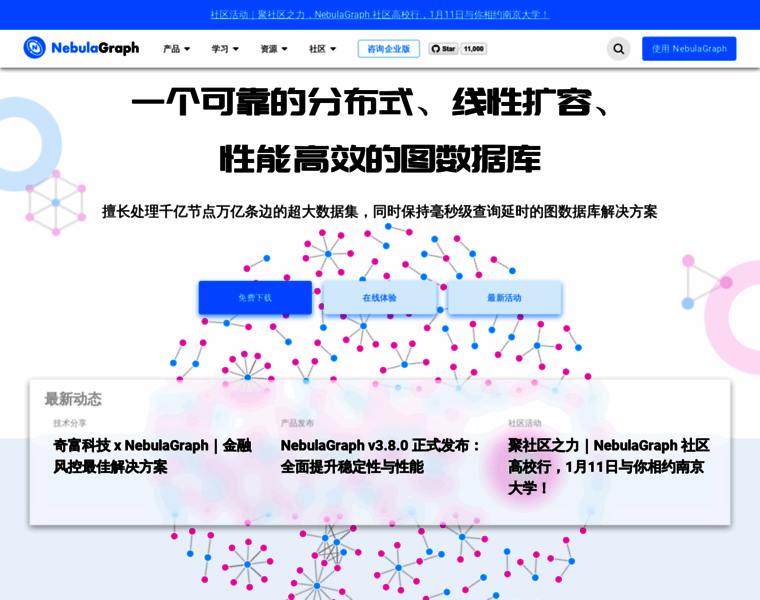The width and height of the screenshot is (760, 600).
Task: Click the 使用 NebulaGraph button
Action: [x=689, y=48]
